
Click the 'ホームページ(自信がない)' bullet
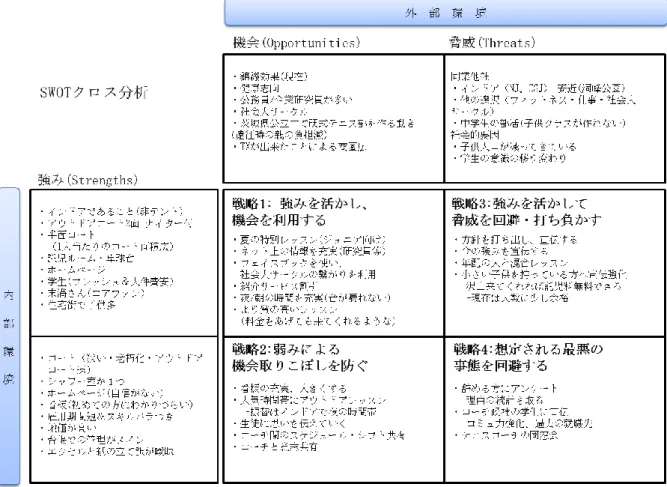[x=102, y=393]
